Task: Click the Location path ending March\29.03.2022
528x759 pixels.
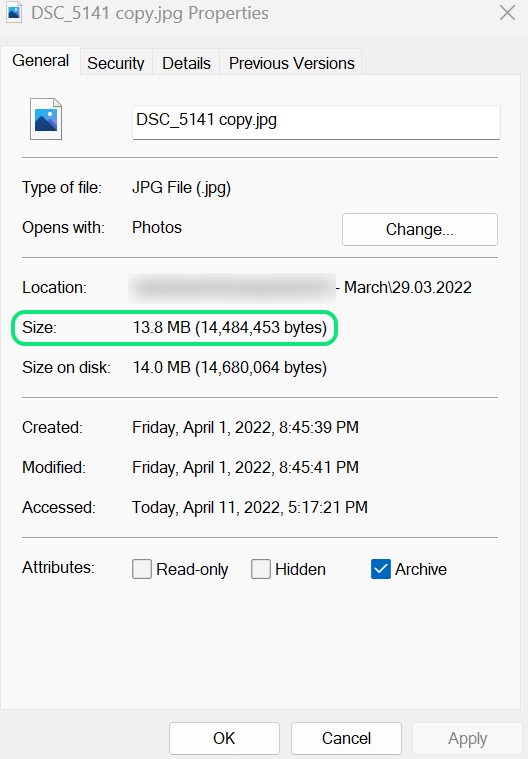Action: [x=300, y=288]
